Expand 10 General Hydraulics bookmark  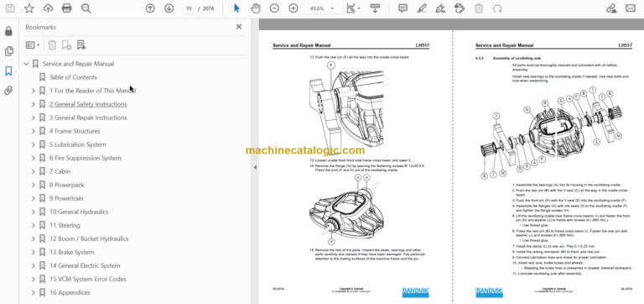34,212
